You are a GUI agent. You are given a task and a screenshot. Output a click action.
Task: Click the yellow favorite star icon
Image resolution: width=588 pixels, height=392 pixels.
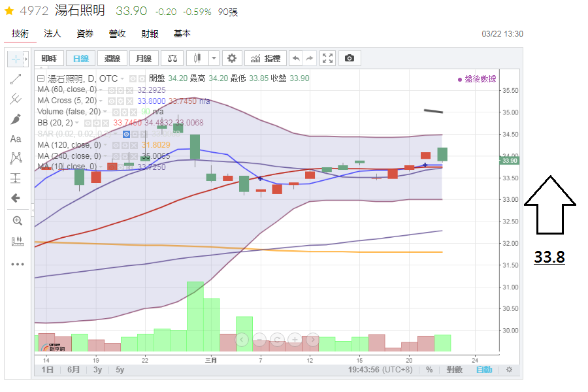[9, 11]
